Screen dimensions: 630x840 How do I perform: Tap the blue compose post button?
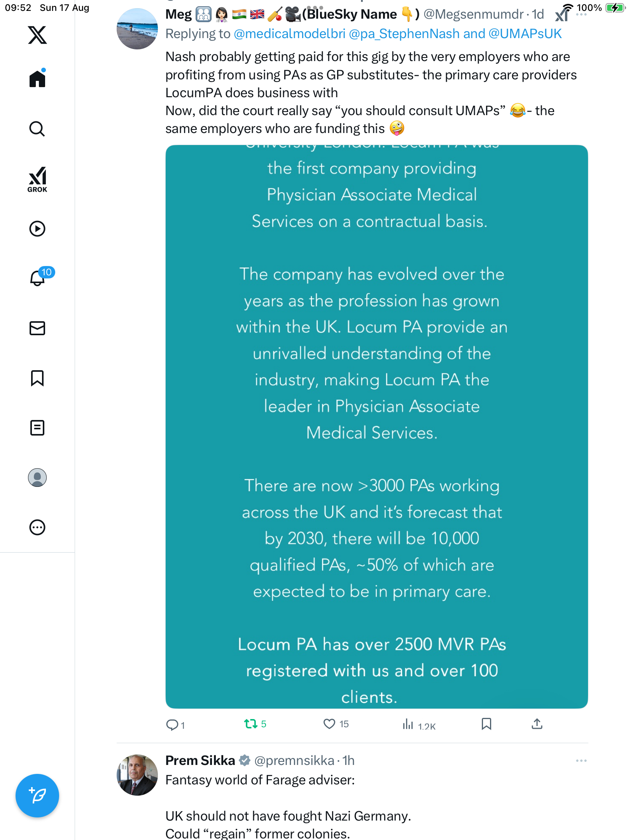[x=37, y=796]
